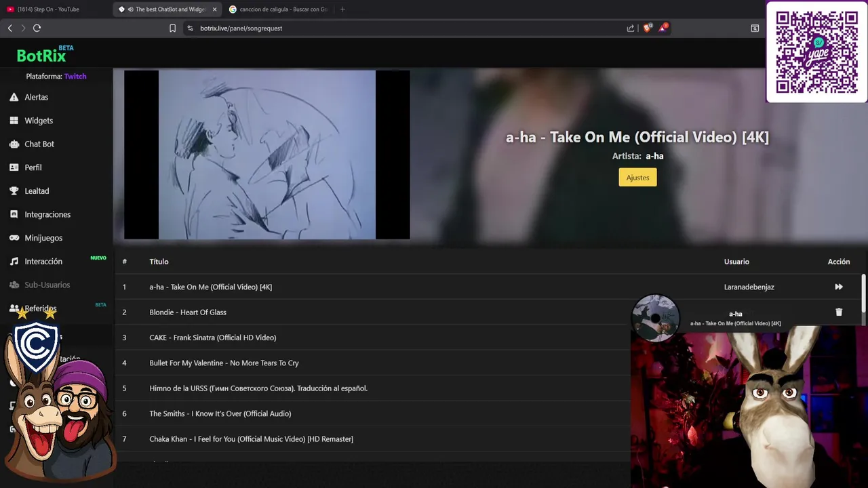Click the large a-ha song title heading
The width and height of the screenshot is (868, 488).
(x=637, y=137)
